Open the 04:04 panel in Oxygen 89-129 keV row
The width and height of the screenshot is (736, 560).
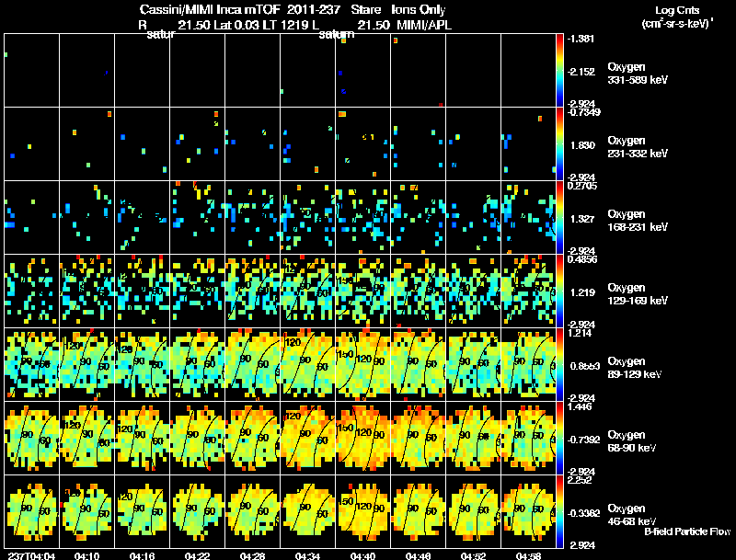click(32, 364)
